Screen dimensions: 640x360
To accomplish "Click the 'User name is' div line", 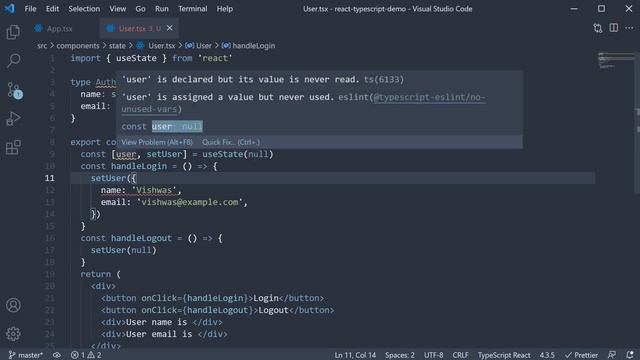I will [x=162, y=322].
